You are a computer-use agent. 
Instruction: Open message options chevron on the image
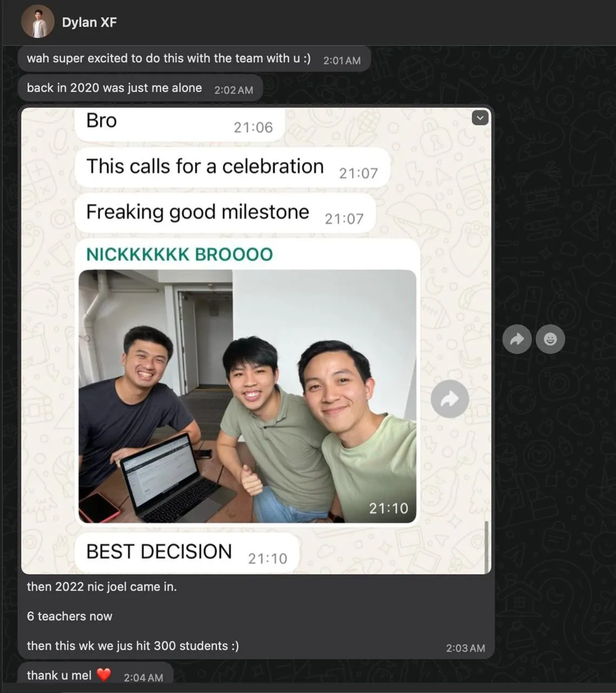tap(480, 117)
